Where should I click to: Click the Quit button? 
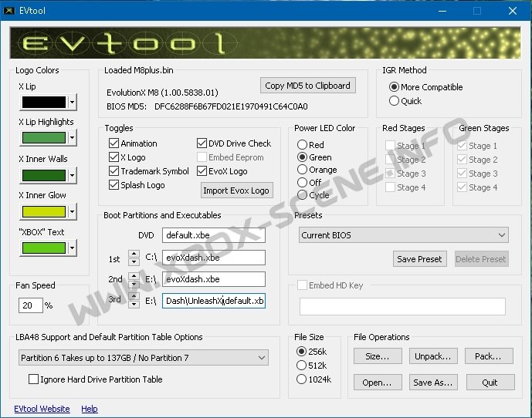pos(490,383)
